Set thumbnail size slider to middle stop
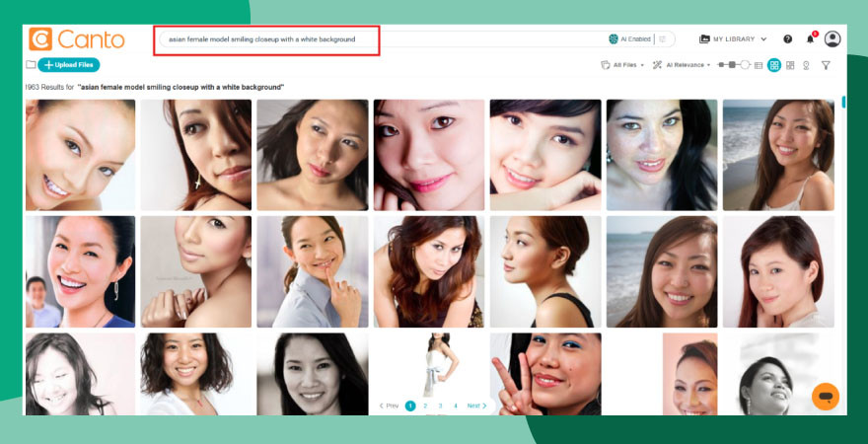Viewport: 868px width, 444px height. [732, 65]
